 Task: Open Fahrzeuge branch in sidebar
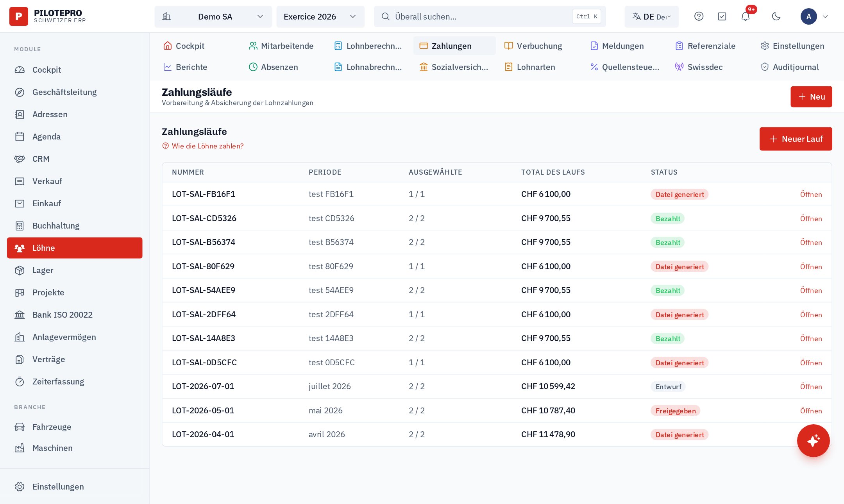[75, 427]
